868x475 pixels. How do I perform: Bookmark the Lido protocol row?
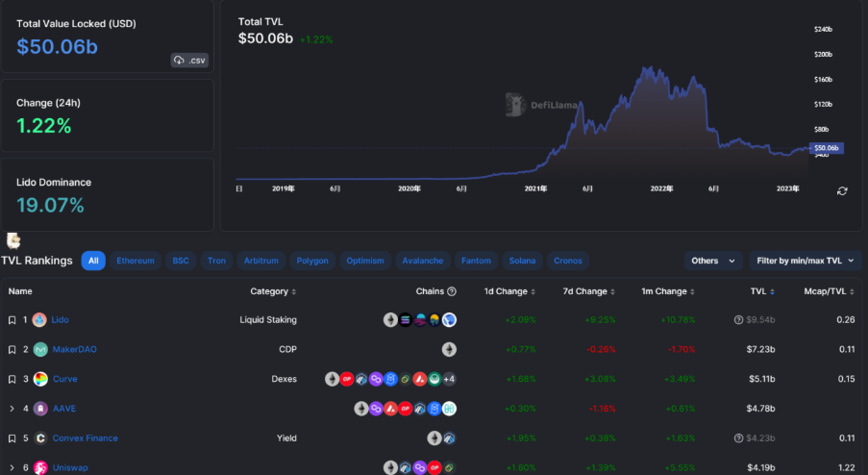pyautogui.click(x=12, y=320)
